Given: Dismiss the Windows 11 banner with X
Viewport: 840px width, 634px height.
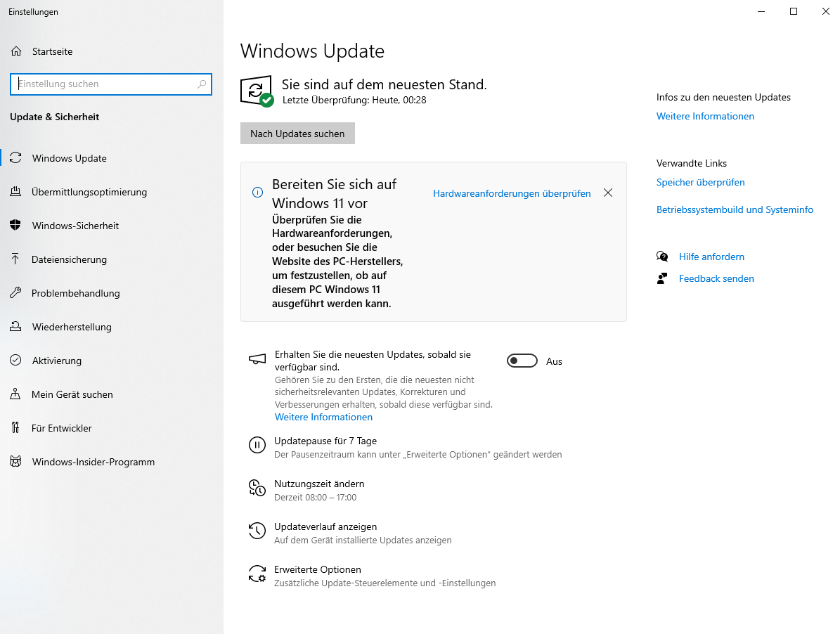Looking at the screenshot, I should click(x=608, y=193).
